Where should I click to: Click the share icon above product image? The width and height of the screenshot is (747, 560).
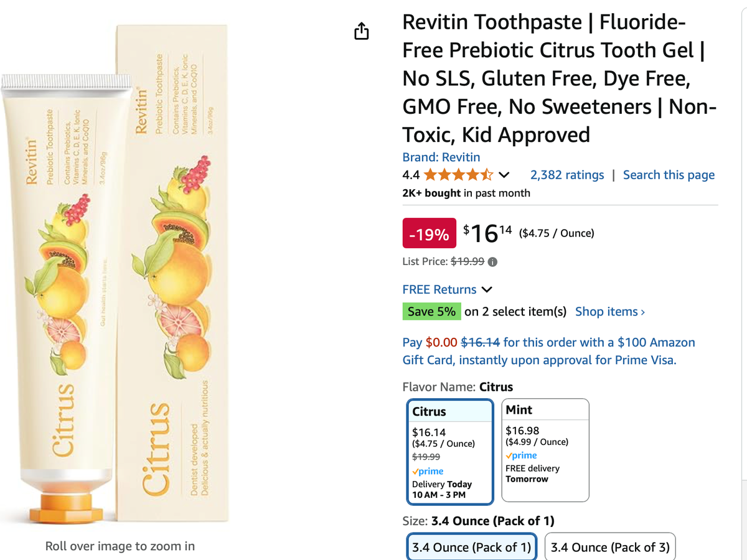click(x=362, y=31)
